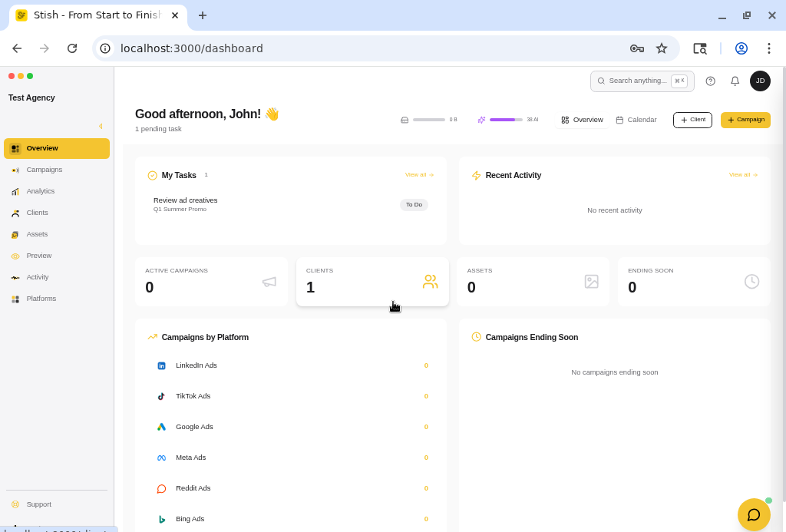The height and width of the screenshot is (532, 786).
Task: Click the TikTok Ads platform icon
Action: (161, 397)
